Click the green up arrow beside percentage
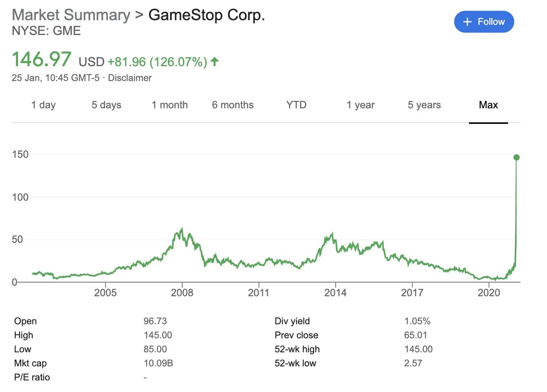Viewport: 547px width, 392px height. pyautogui.click(x=215, y=62)
